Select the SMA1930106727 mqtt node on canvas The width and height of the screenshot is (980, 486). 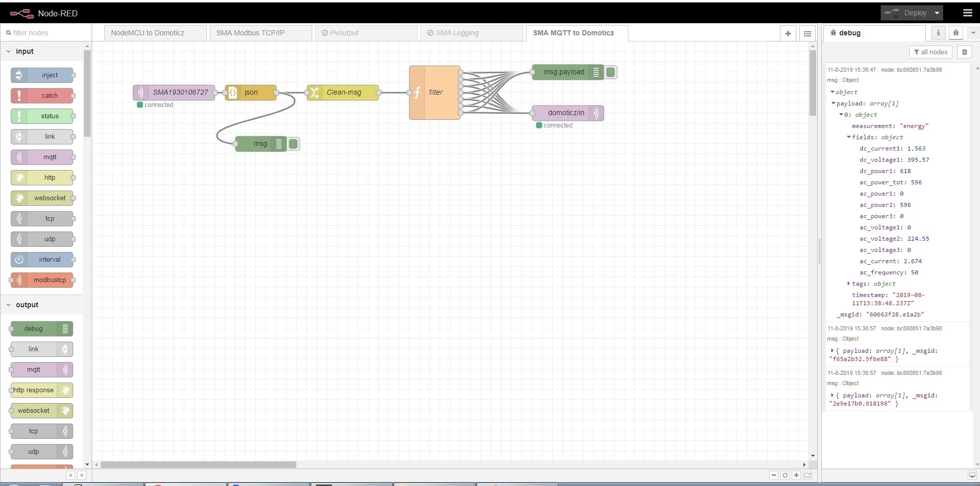point(174,93)
